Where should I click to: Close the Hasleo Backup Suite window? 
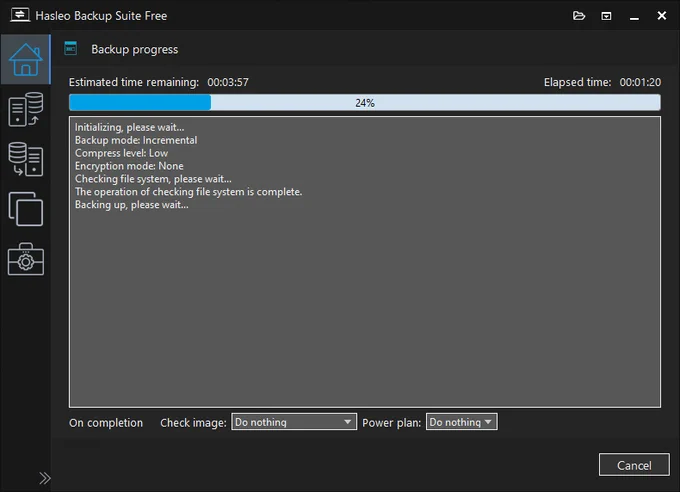pyautogui.click(x=662, y=16)
